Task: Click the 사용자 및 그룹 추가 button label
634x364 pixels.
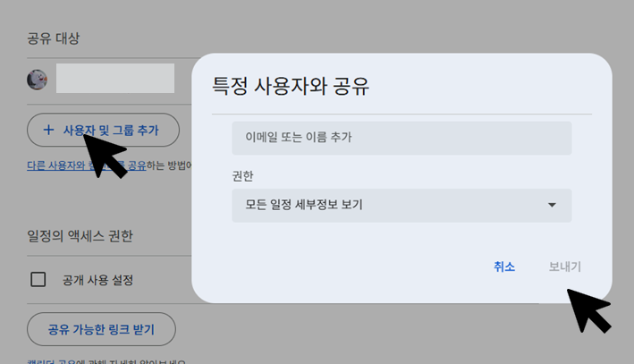Action: tap(111, 131)
